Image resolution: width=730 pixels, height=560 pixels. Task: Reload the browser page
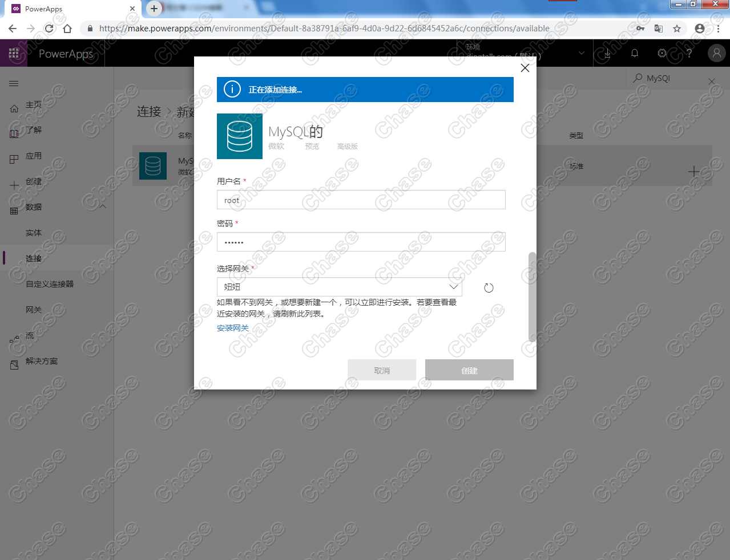tap(49, 29)
